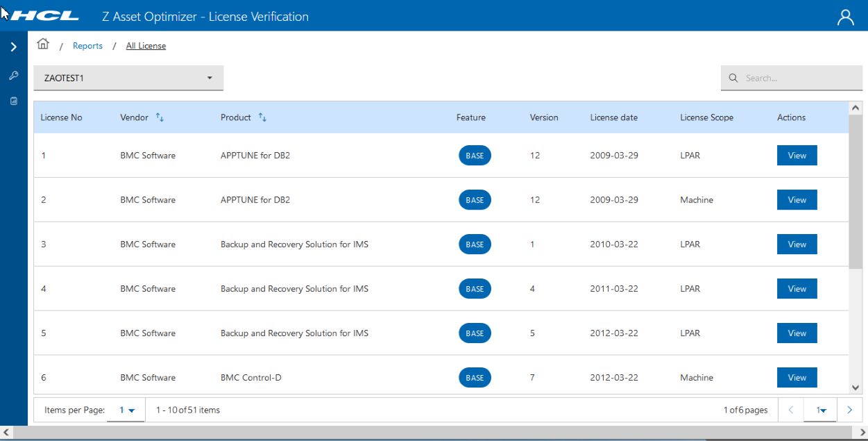Viewport: 868px width, 441px height.
Task: Go to next page arrow
Action: [x=849, y=410]
